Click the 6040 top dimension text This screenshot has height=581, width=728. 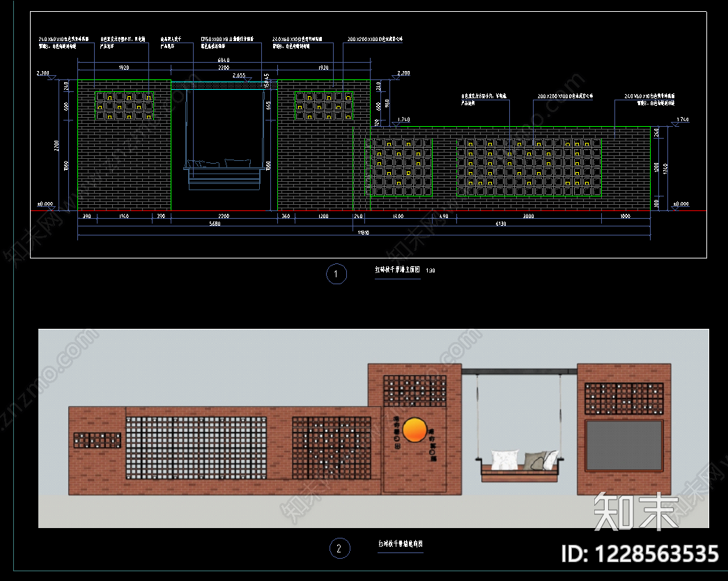(x=224, y=61)
